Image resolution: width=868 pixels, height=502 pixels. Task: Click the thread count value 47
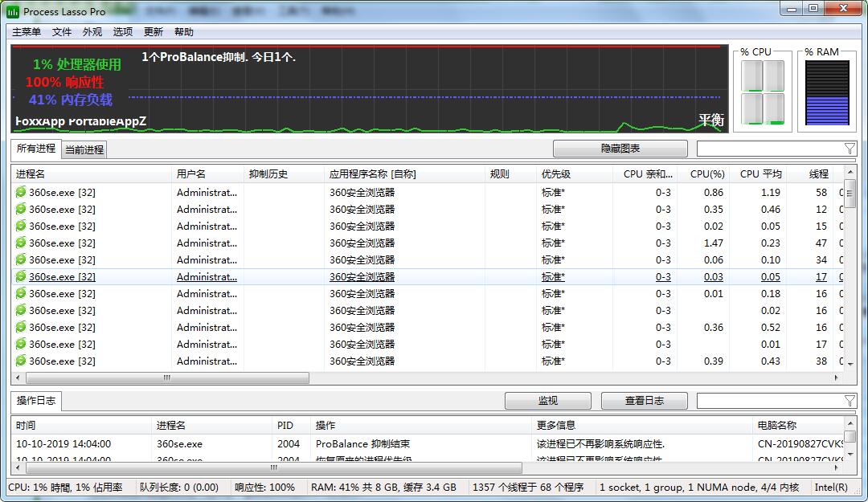[821, 243]
